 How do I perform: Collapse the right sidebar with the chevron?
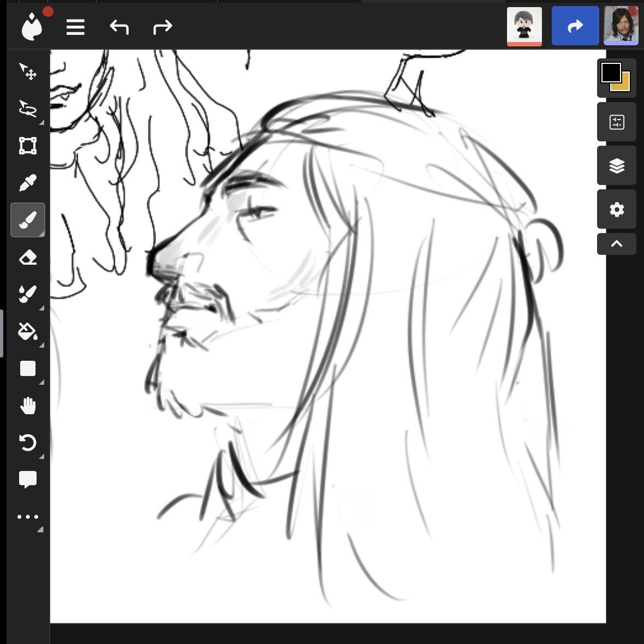[616, 244]
